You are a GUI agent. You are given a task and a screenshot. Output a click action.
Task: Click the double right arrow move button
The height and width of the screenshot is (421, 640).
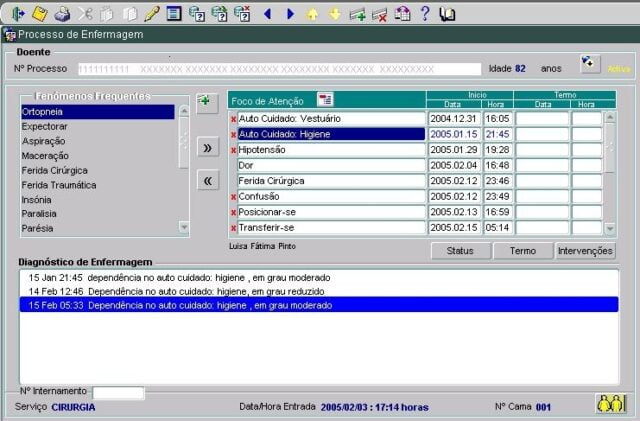click(x=207, y=148)
